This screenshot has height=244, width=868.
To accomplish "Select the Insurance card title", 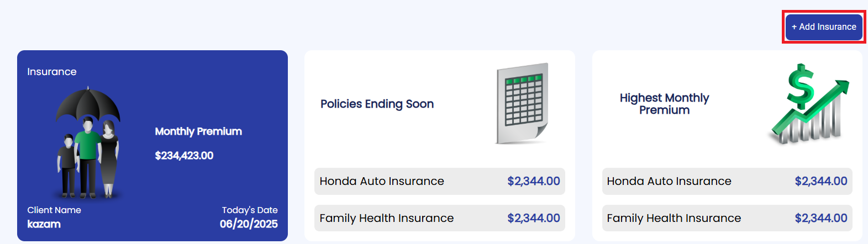I will (x=52, y=72).
